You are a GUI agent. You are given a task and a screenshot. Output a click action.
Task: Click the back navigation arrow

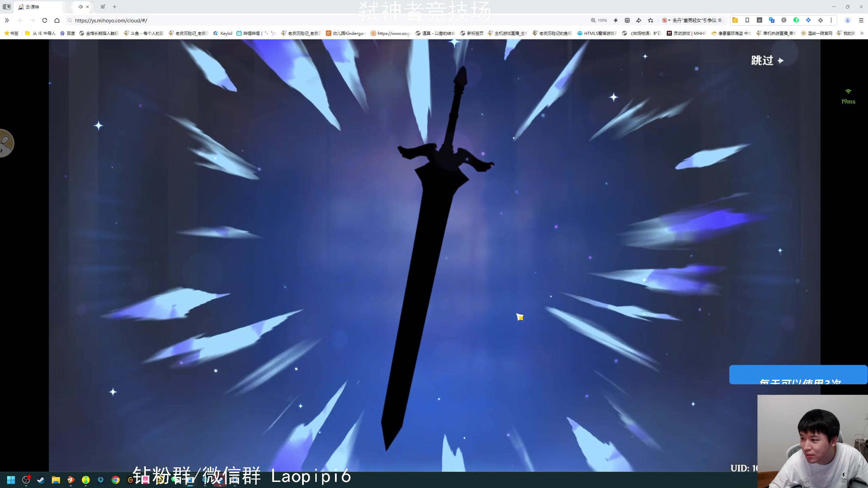point(20,20)
